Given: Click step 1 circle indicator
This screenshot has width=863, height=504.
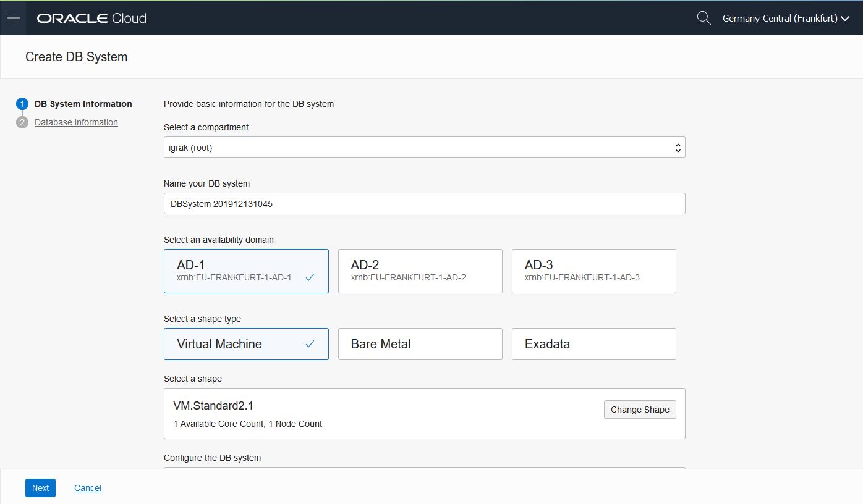Looking at the screenshot, I should click(x=22, y=104).
